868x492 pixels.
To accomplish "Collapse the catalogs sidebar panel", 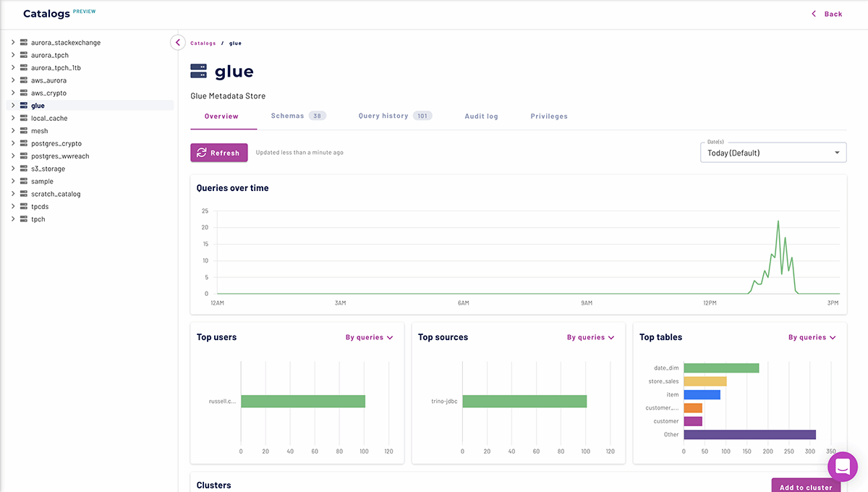I will point(177,42).
